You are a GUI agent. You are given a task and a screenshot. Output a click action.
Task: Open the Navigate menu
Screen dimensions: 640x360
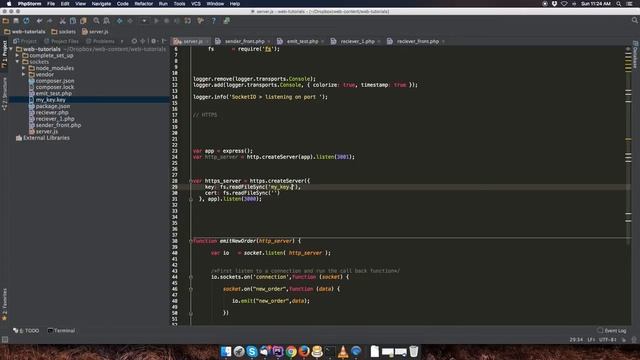click(101, 4)
